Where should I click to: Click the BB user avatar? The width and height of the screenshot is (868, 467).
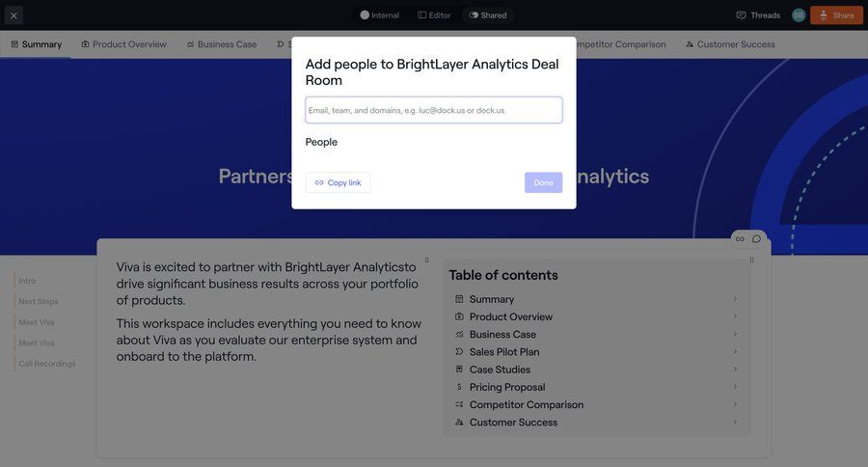pyautogui.click(x=799, y=15)
